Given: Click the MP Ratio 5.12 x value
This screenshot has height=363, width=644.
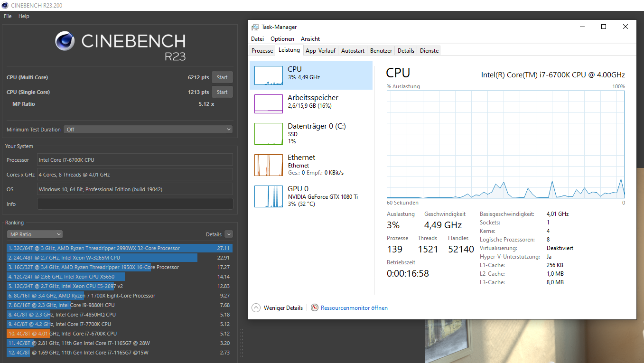Looking at the screenshot, I should [206, 104].
